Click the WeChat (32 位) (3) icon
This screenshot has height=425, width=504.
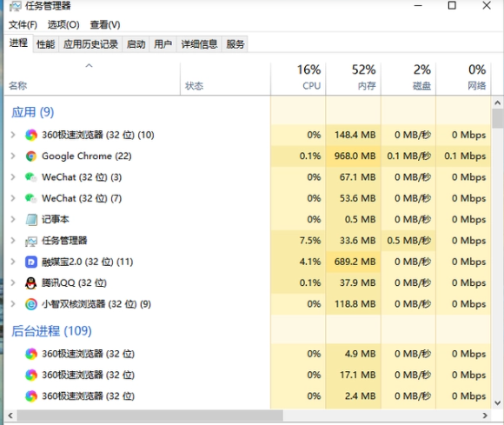click(31, 177)
